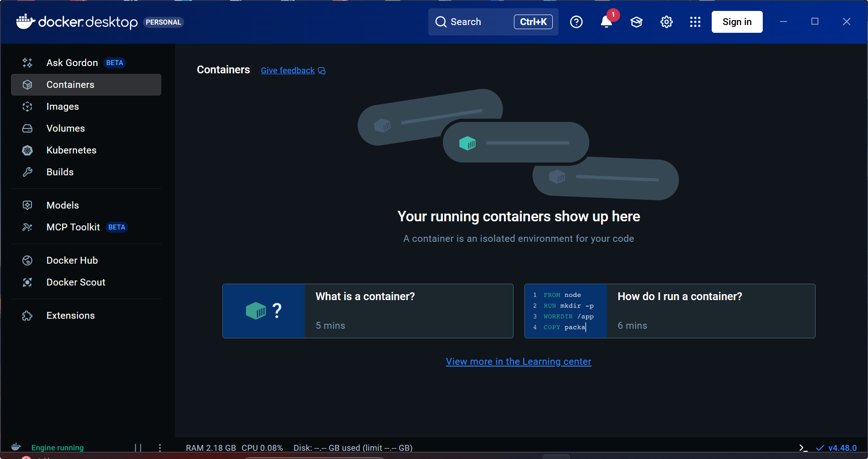The height and width of the screenshot is (459, 868).
Task: Click the Search input field
Action: point(493,22)
